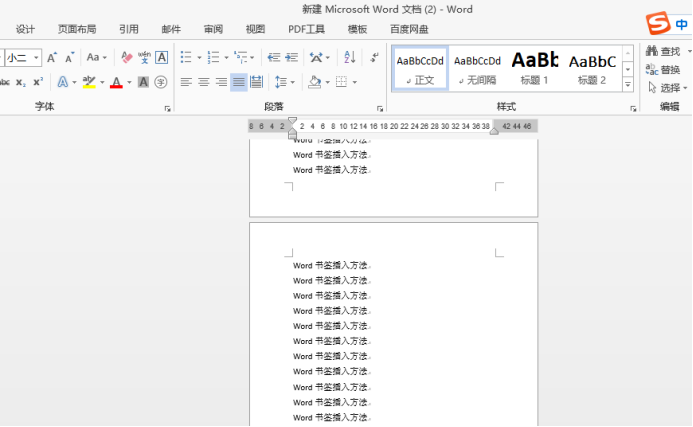Viewport: 693px width, 427px height.
Task: Show or hide paragraph marks
Action: coord(374,57)
